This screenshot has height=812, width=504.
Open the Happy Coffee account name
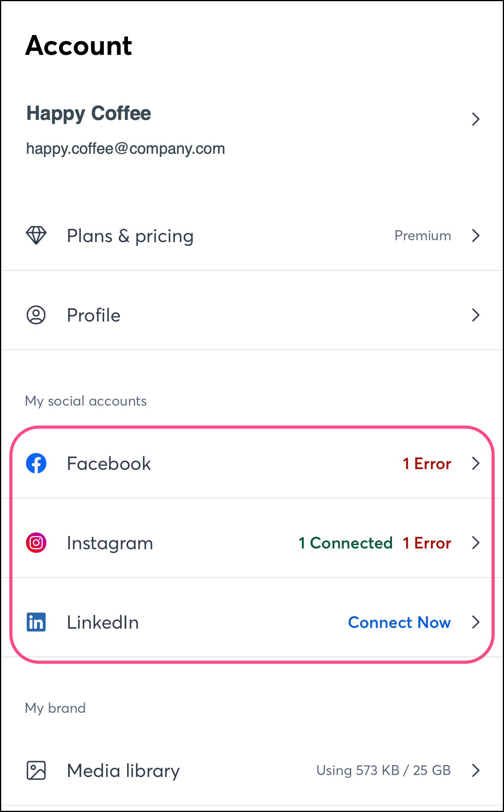89,114
